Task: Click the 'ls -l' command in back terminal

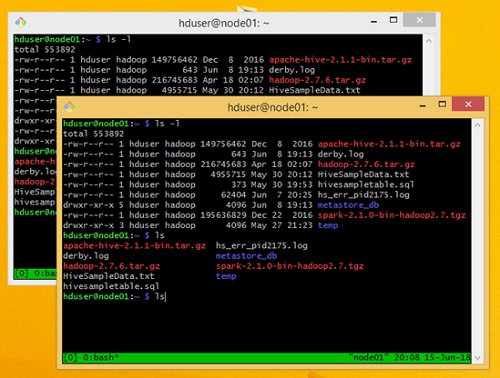Action: coord(119,39)
